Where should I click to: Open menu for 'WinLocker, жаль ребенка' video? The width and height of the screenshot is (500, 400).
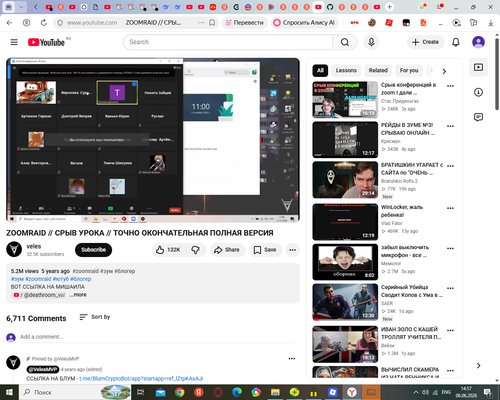(x=450, y=208)
